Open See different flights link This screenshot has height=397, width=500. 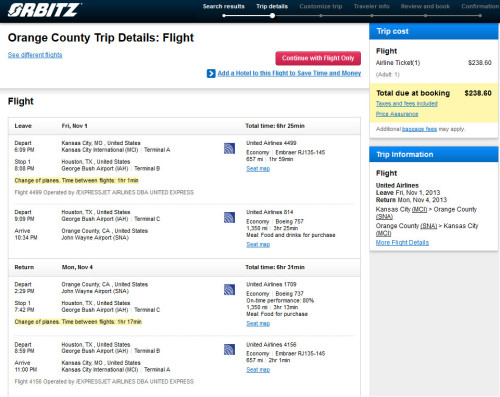[x=35, y=55]
